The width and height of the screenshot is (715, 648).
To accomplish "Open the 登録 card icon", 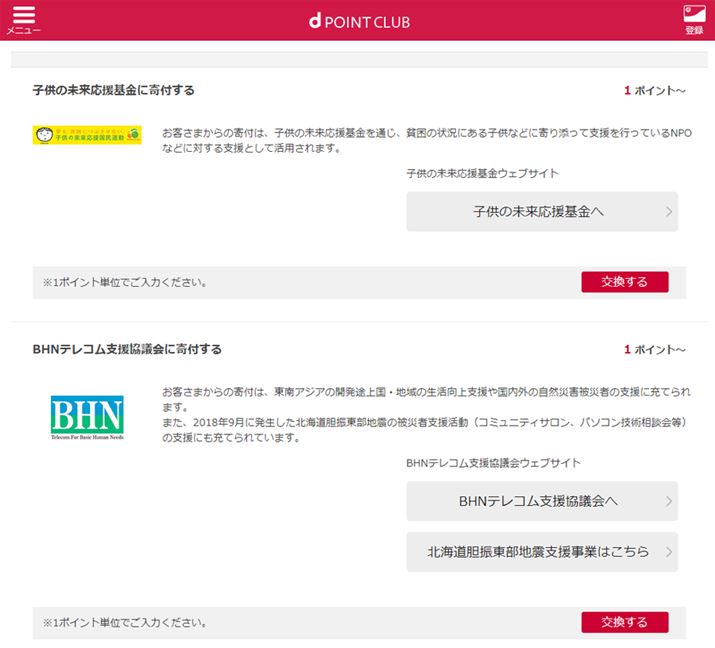I will pyautogui.click(x=694, y=20).
